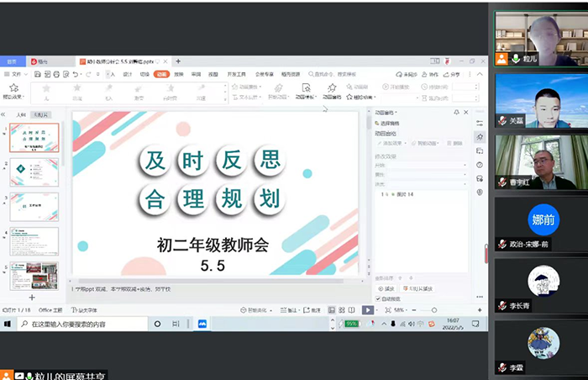
Task: Open Windows Start menu
Action: point(8,324)
